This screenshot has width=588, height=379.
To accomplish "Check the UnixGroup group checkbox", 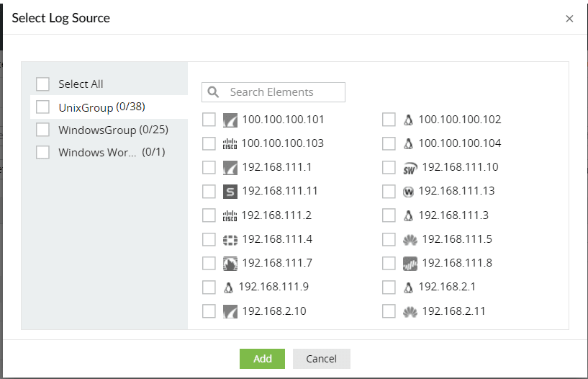I will tap(43, 107).
